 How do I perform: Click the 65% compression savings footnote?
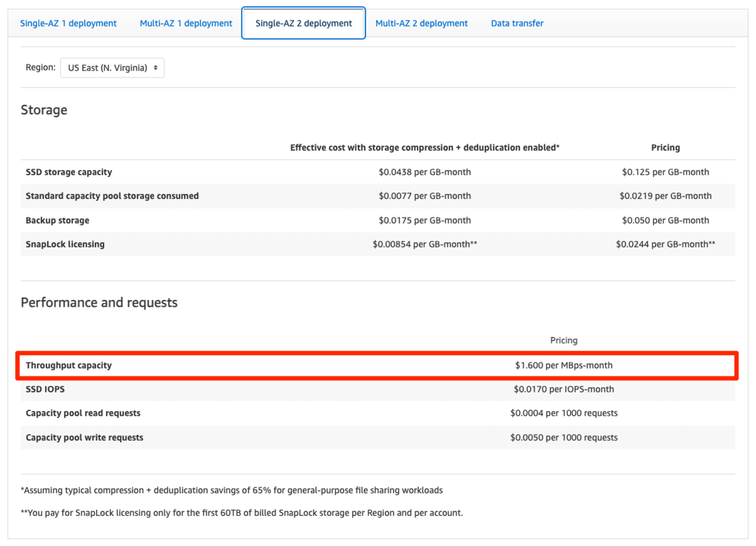(x=232, y=490)
